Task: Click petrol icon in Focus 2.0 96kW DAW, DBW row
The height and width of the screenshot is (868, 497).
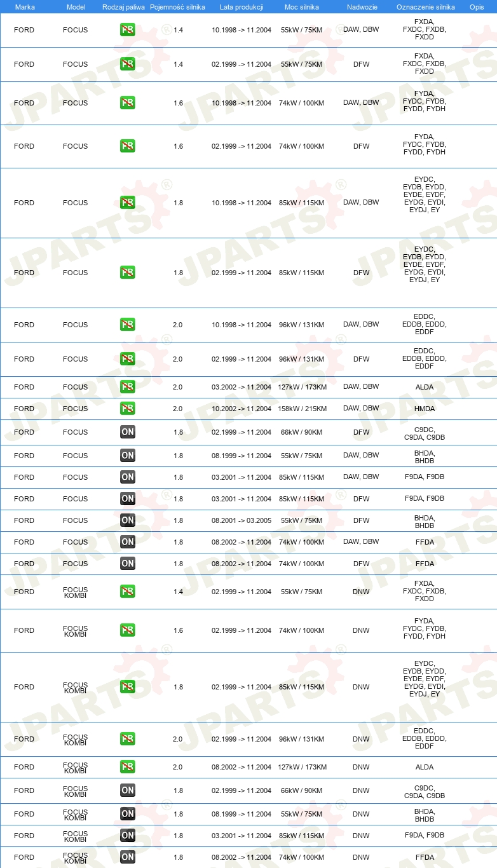Action: (x=128, y=325)
